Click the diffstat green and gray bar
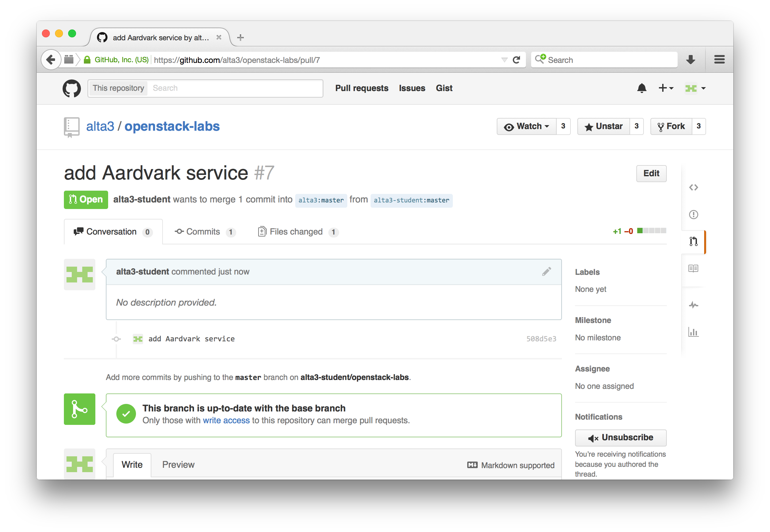This screenshot has width=770, height=532. (x=651, y=231)
